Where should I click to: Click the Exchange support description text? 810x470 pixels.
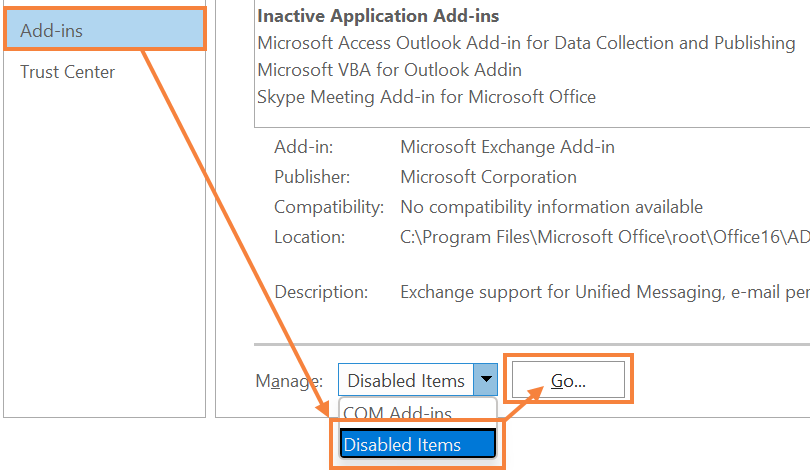[605, 292]
